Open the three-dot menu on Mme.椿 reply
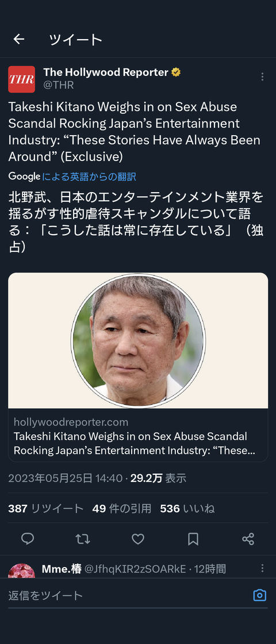 pos(262,568)
